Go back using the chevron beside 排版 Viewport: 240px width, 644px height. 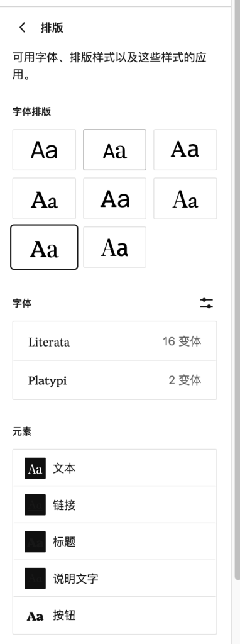tap(22, 28)
